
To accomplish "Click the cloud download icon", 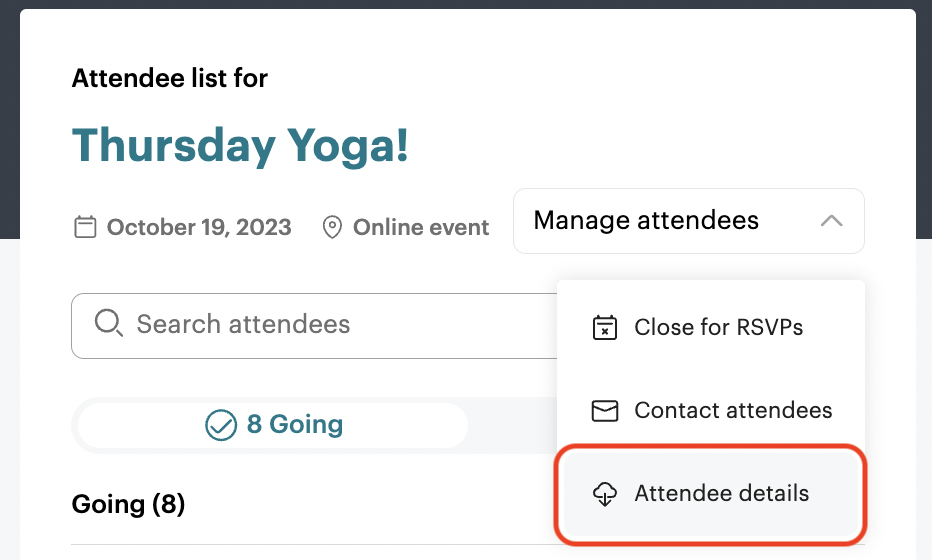I will [605, 493].
